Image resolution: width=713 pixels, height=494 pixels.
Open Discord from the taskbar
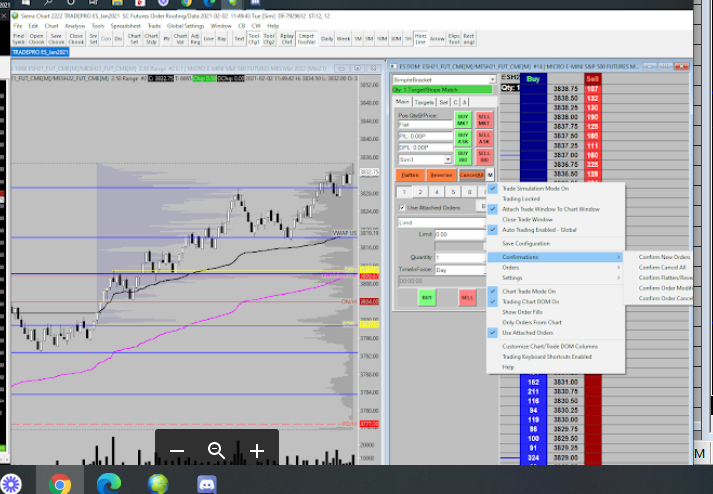pos(207,485)
